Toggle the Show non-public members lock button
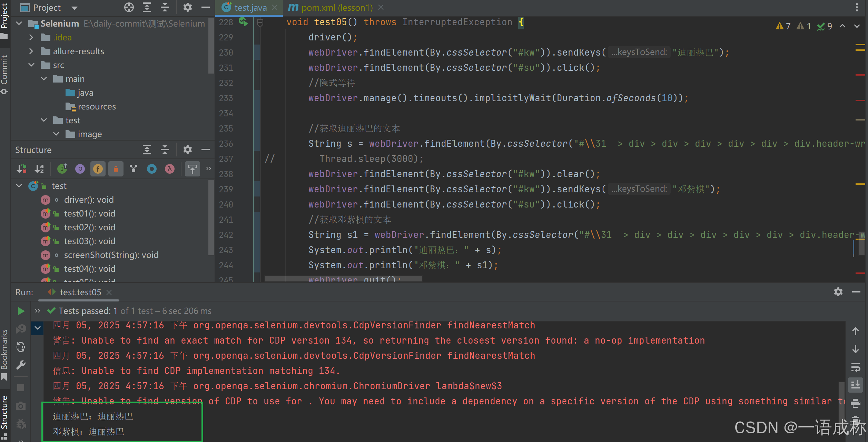 116,169
